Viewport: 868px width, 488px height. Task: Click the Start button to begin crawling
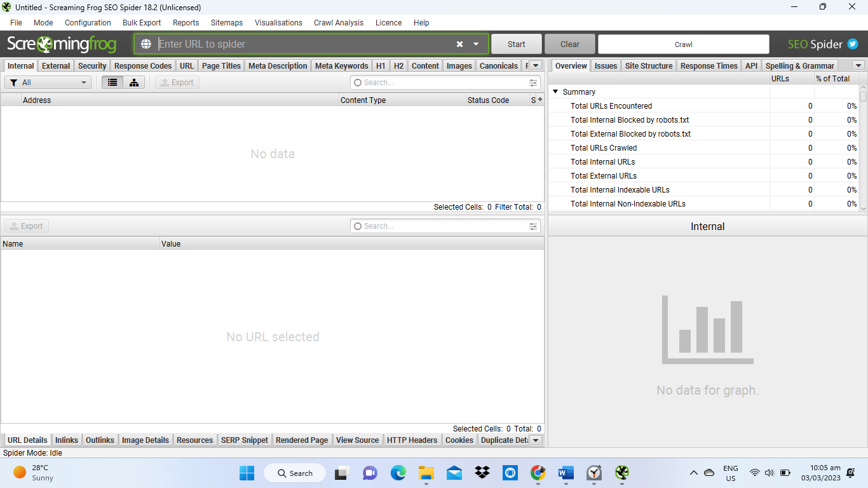tap(517, 44)
